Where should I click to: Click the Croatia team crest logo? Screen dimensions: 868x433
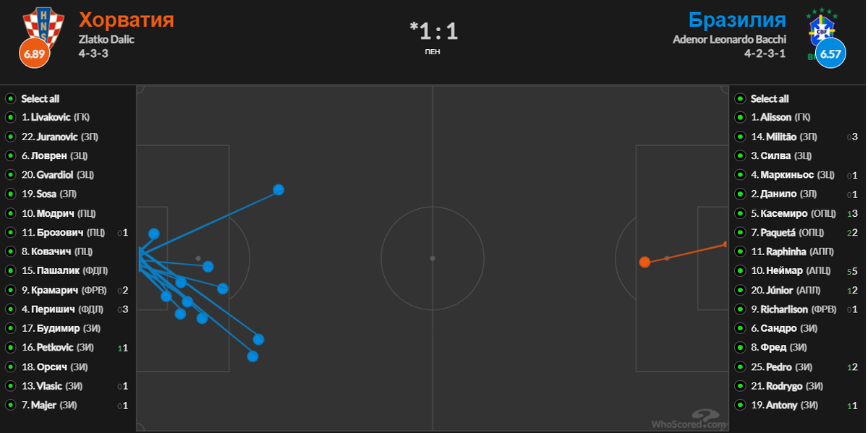pos(38,27)
